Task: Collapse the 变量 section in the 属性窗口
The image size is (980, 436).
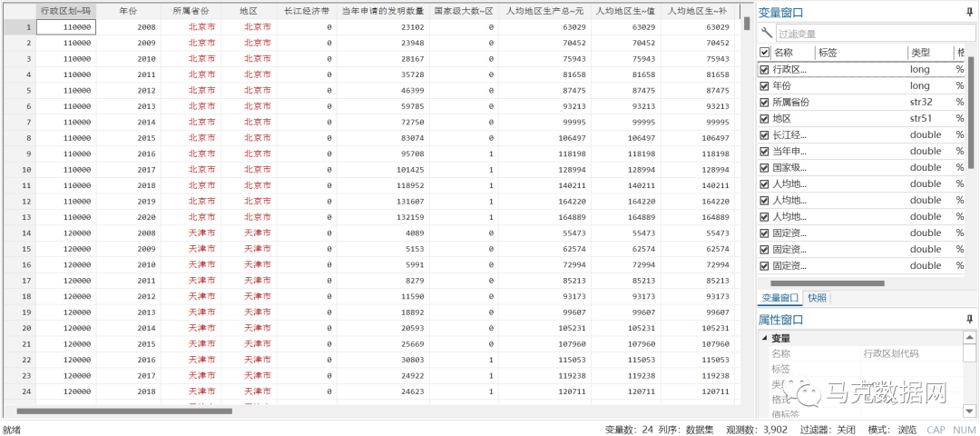Action: (x=764, y=339)
